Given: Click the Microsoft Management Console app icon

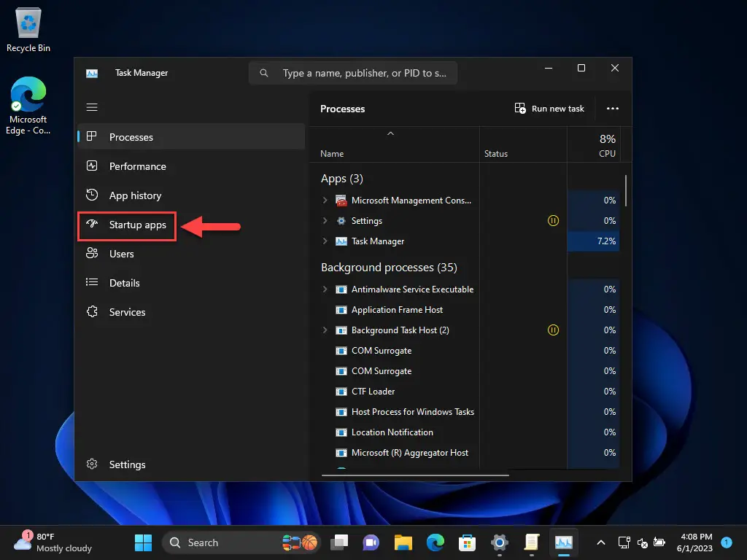Looking at the screenshot, I should (x=341, y=201).
